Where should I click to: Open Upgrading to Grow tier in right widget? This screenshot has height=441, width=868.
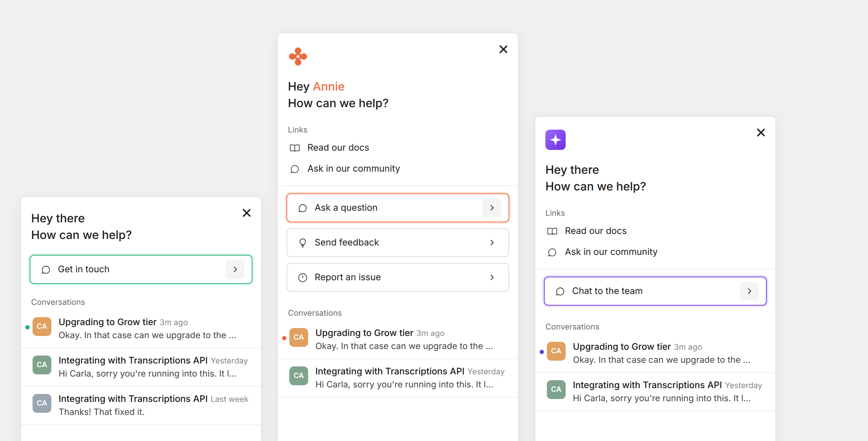(x=655, y=353)
